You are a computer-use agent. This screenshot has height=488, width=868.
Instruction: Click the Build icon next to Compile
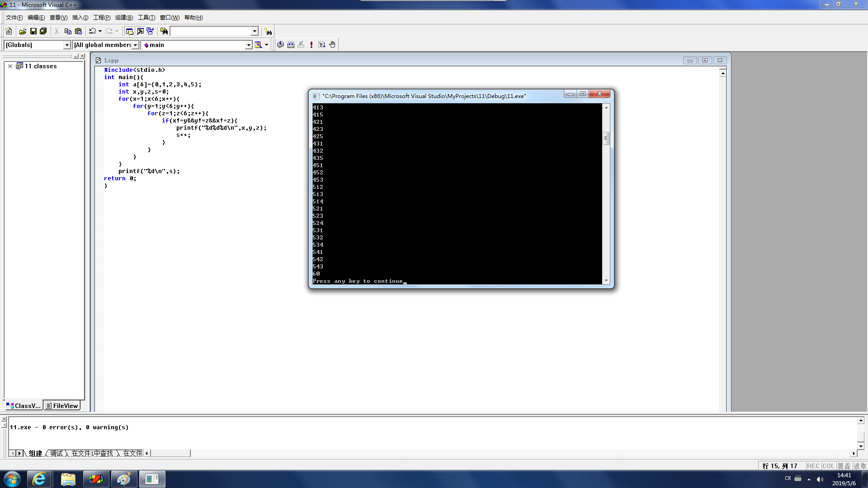pos(291,45)
